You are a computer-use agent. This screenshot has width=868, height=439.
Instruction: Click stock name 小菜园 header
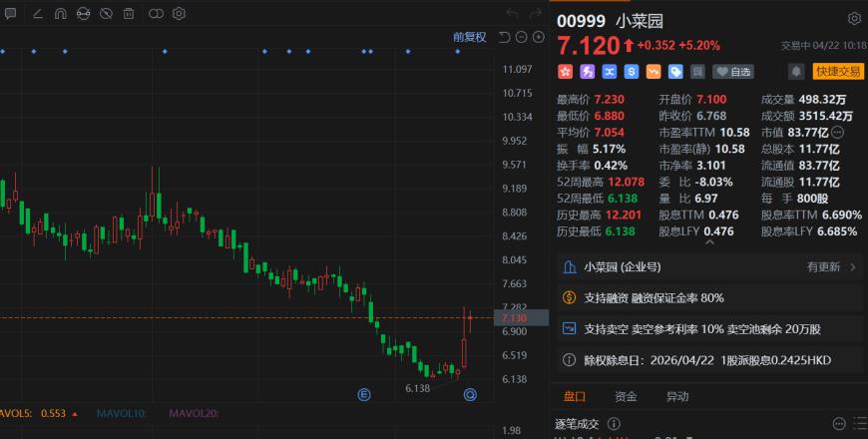coord(640,21)
